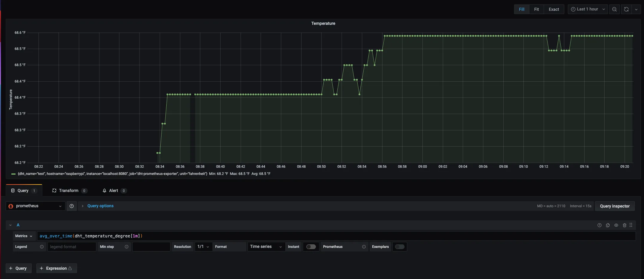Show help for query A
This screenshot has width=644, height=279.
pos(599,225)
